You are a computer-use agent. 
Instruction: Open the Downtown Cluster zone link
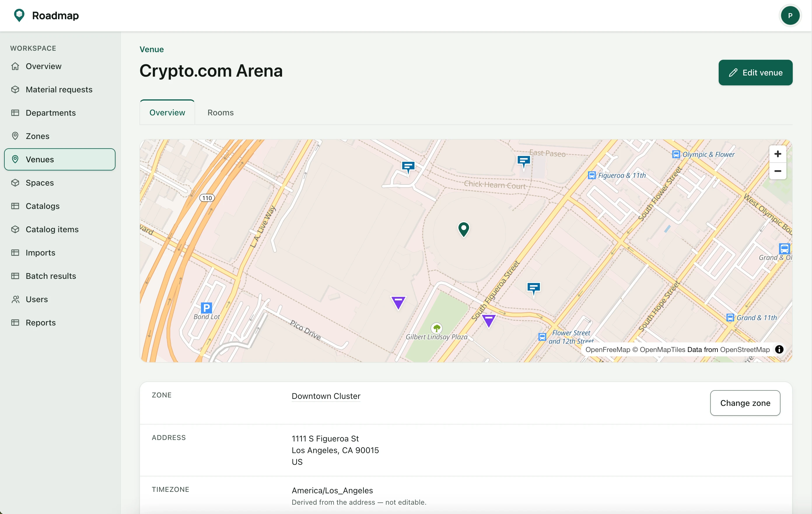pos(326,396)
